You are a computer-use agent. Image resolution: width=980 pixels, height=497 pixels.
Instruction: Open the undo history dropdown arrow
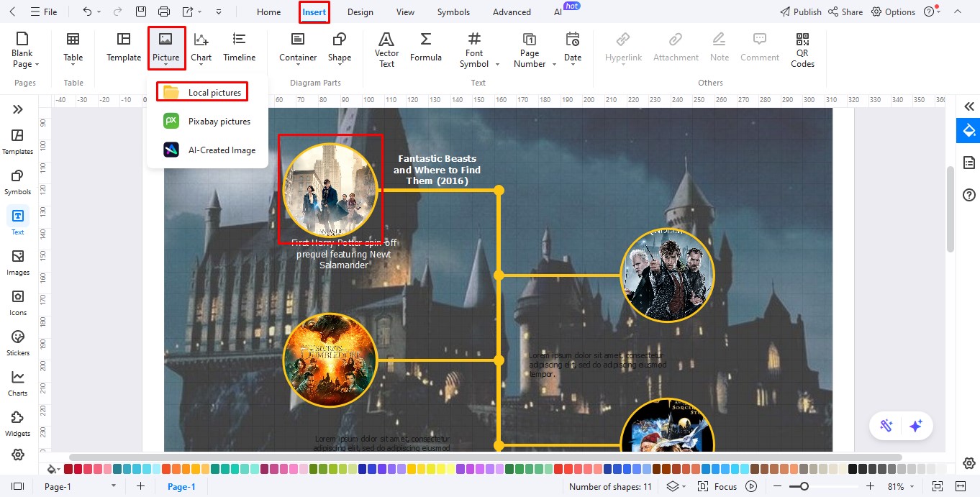pos(99,12)
